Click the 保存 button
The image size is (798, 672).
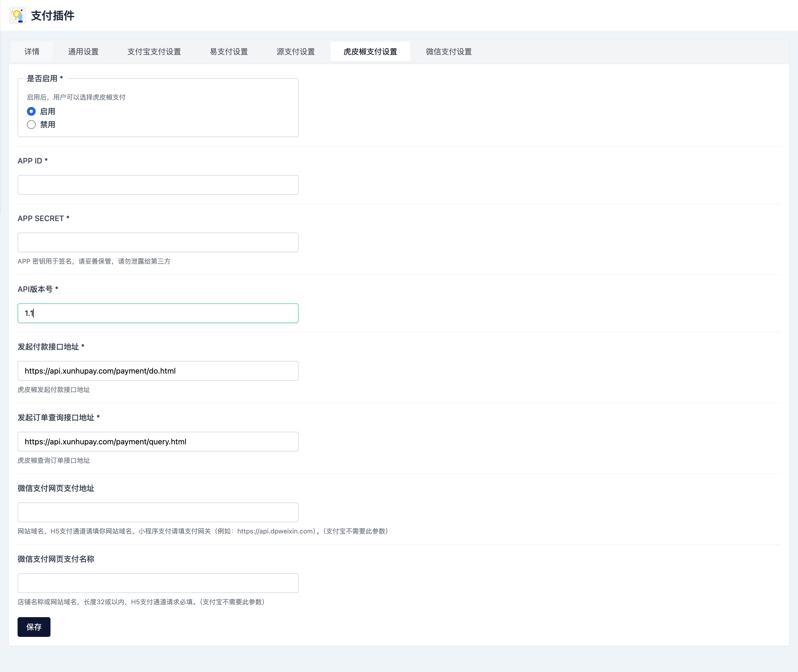[x=34, y=627]
